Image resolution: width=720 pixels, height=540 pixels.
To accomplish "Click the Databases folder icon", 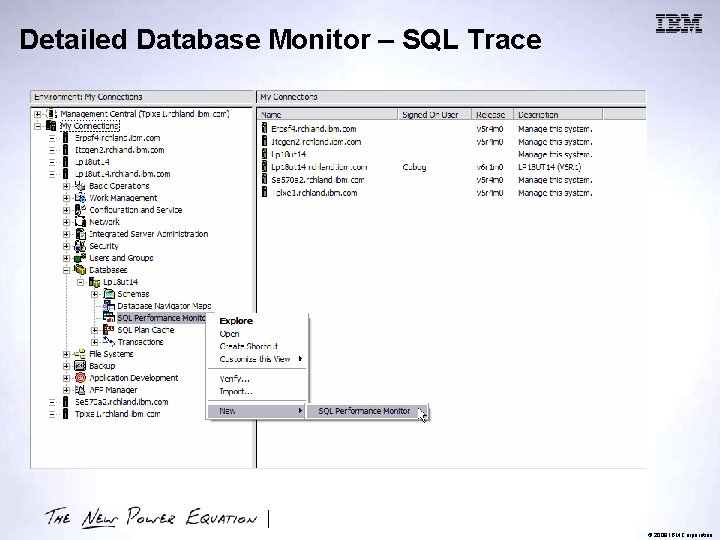I will (x=80, y=270).
